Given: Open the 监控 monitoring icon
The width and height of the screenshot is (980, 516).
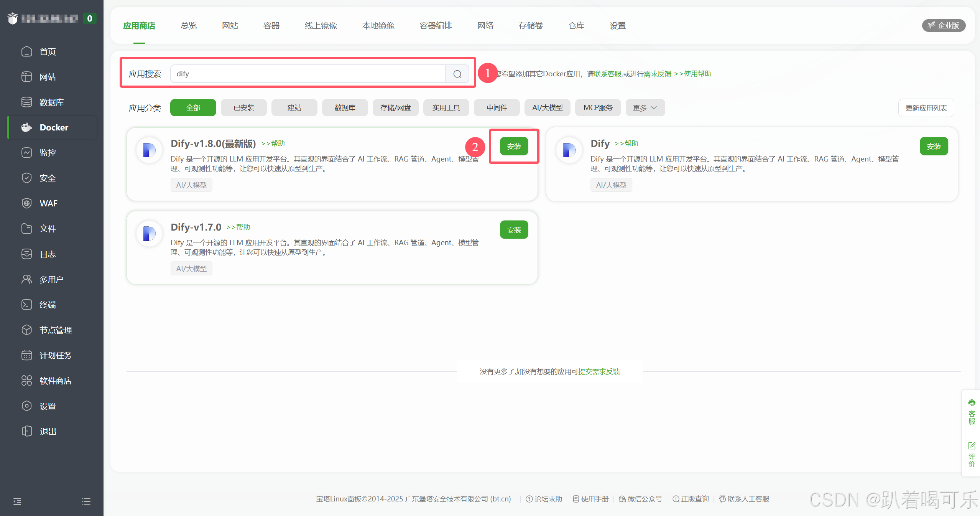Looking at the screenshot, I should 26,153.
